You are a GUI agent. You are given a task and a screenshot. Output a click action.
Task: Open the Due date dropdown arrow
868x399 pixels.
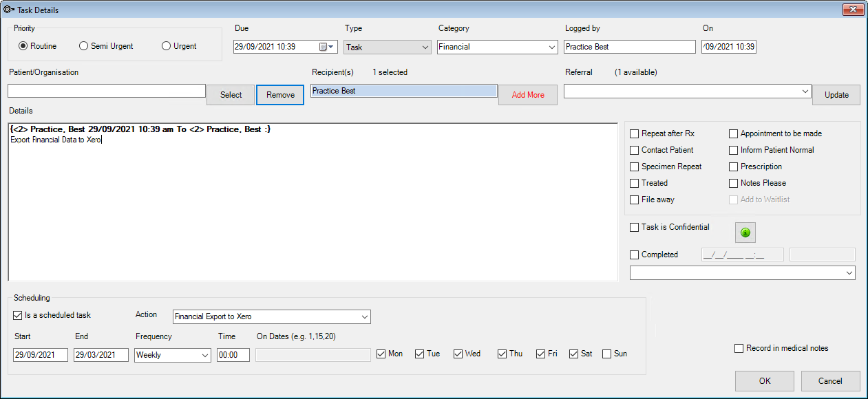(332, 47)
